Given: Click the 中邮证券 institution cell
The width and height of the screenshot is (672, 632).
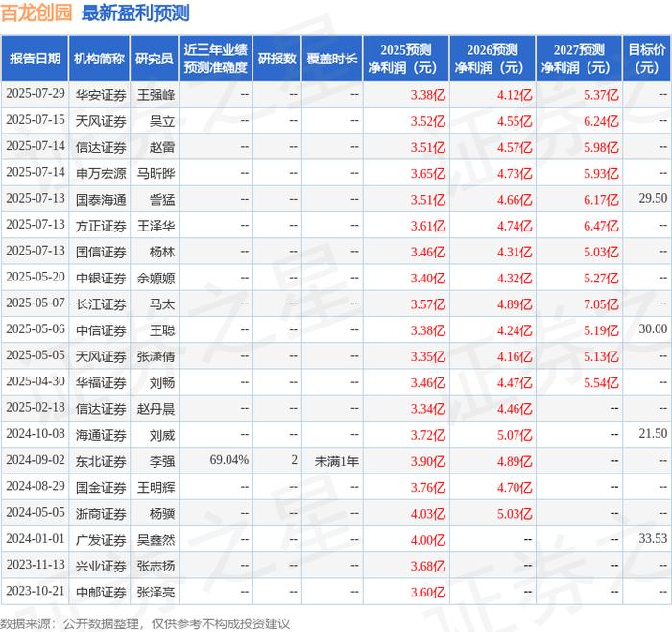Looking at the screenshot, I should [101, 592].
